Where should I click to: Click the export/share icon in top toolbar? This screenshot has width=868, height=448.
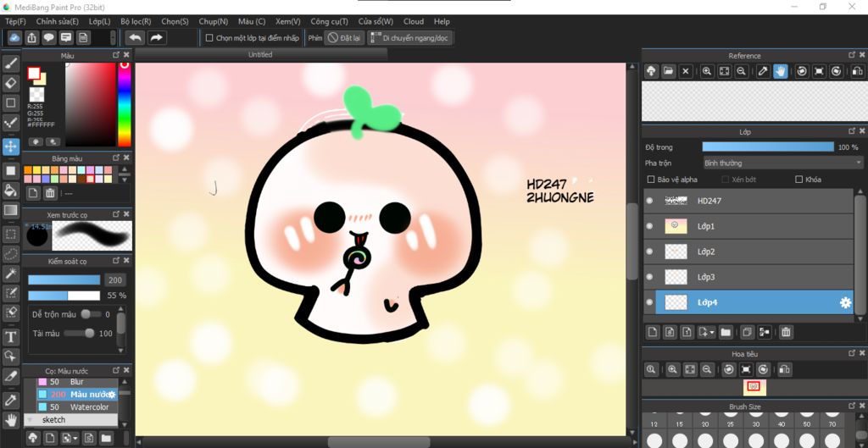pos(32,37)
